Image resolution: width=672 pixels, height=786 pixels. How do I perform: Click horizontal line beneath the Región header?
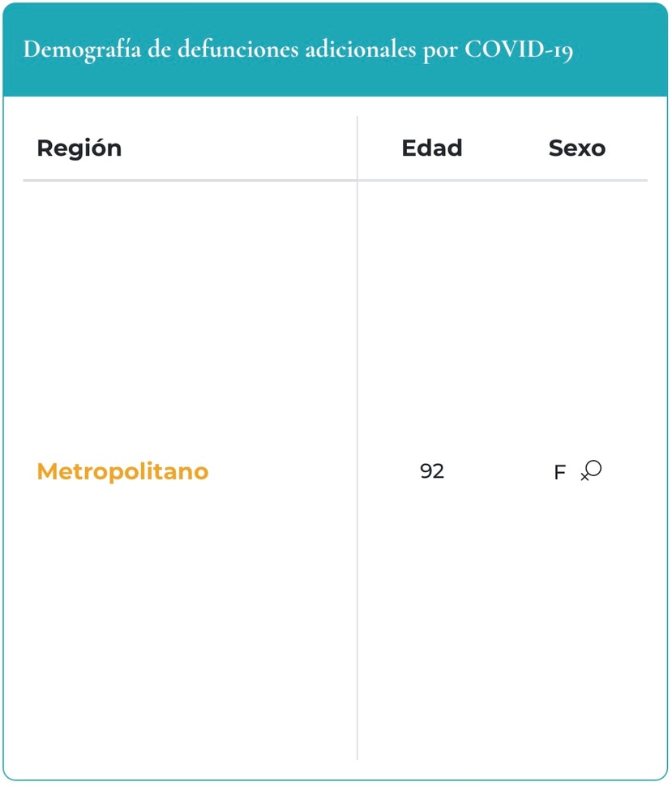click(190, 180)
